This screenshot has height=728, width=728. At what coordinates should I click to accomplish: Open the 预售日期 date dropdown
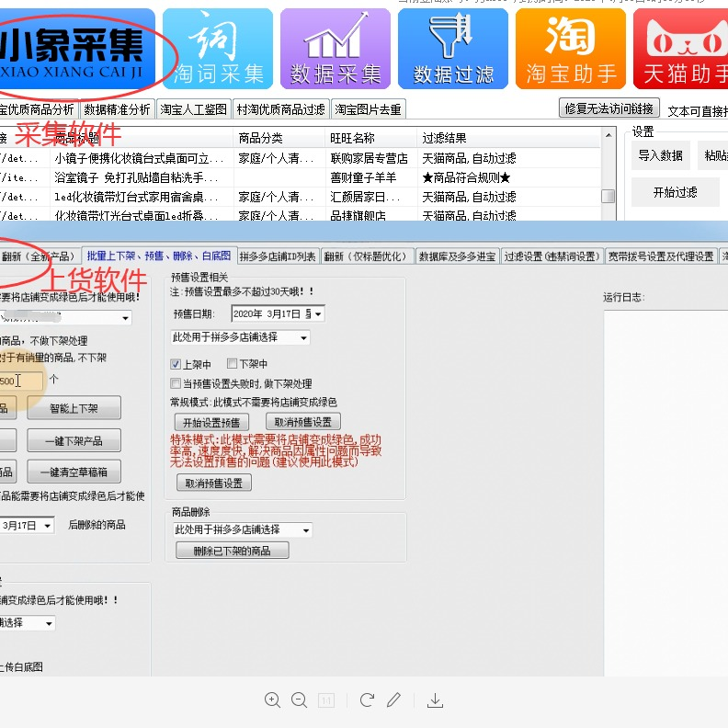click(317, 314)
